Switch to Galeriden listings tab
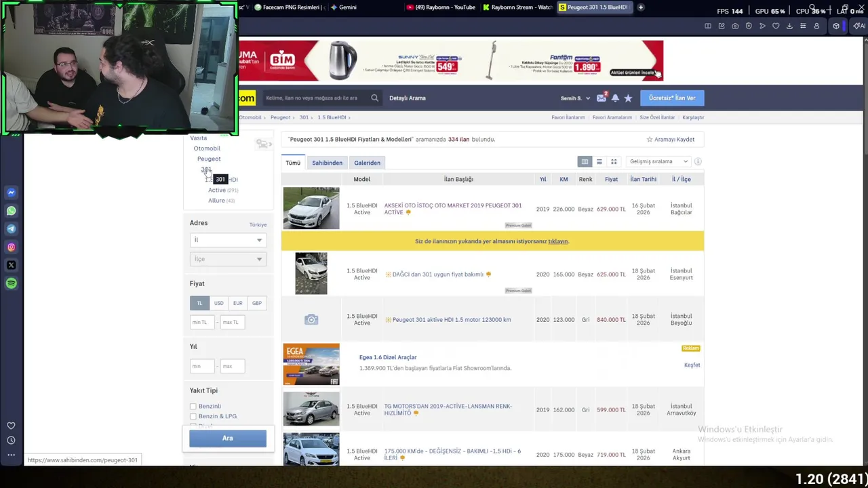 (x=367, y=163)
